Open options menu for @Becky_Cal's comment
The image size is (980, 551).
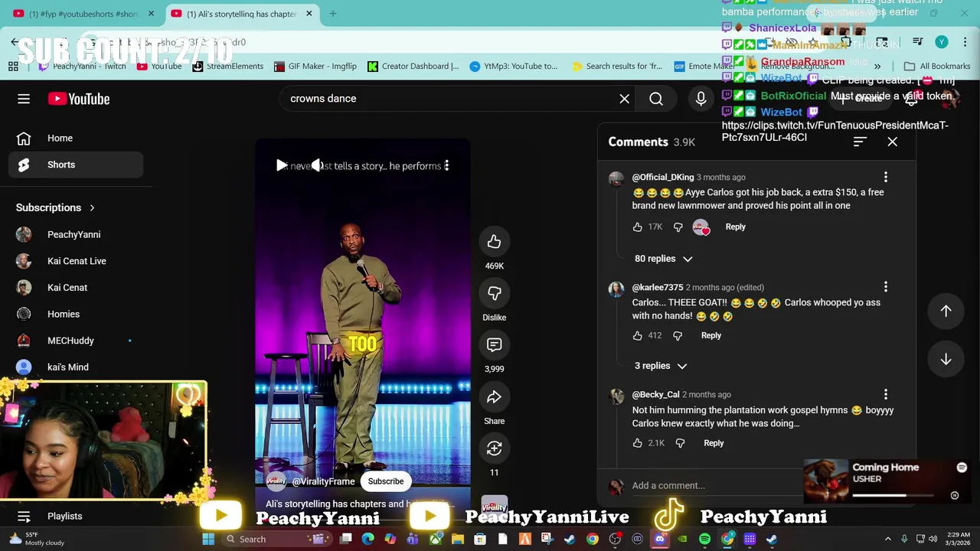(x=886, y=394)
